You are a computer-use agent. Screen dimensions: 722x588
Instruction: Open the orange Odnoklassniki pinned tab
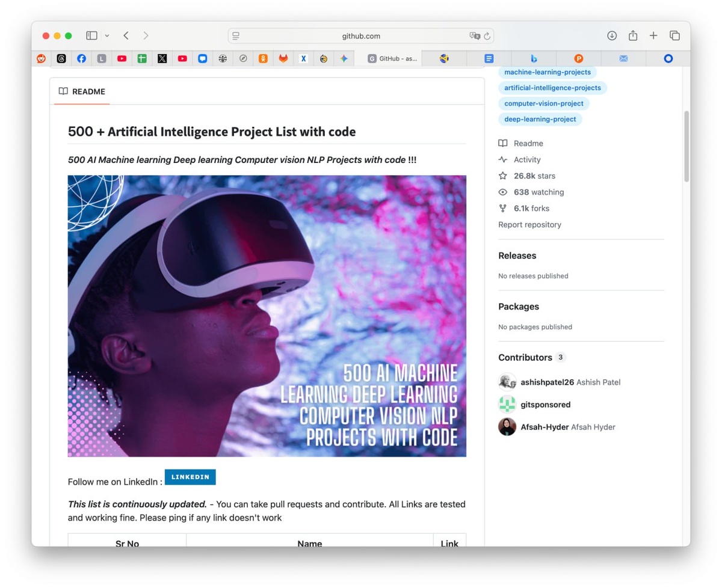tap(263, 58)
